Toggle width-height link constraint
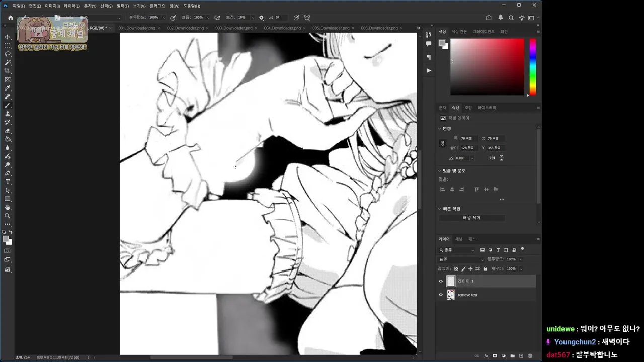The height and width of the screenshot is (362, 644). [443, 143]
